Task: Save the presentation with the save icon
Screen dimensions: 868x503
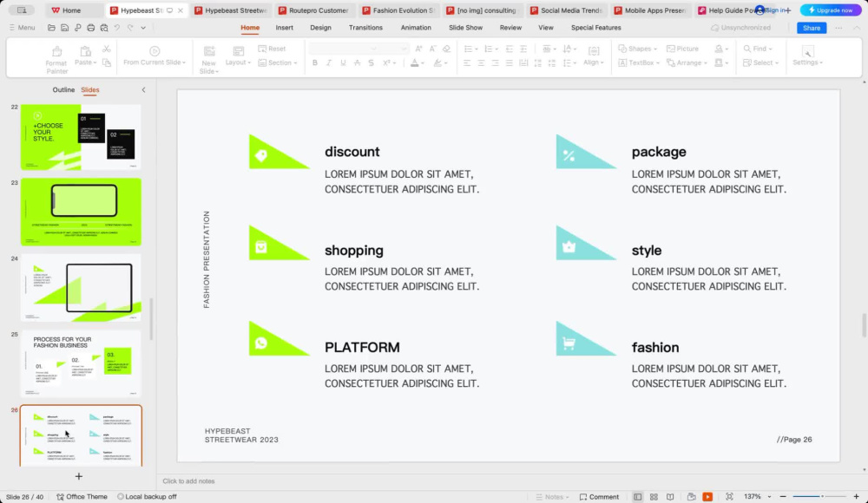Action: coord(64,28)
